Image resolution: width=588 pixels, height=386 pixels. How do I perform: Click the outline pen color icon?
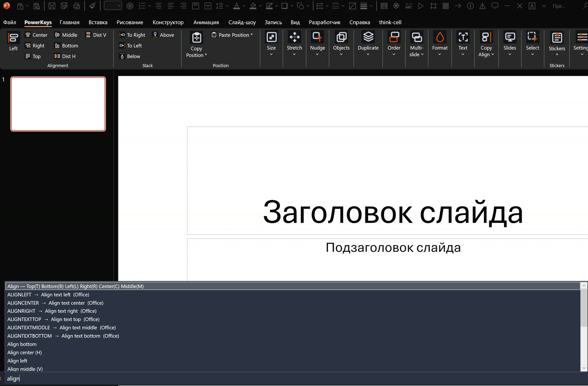pos(269,6)
